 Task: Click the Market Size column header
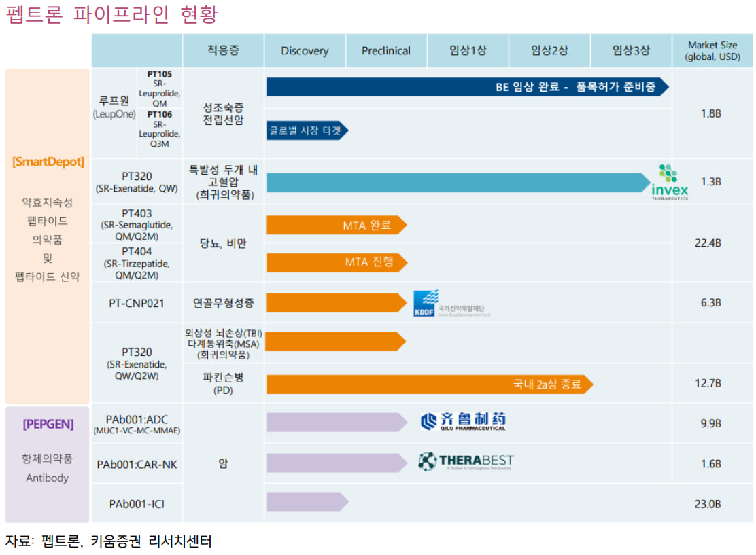point(712,51)
